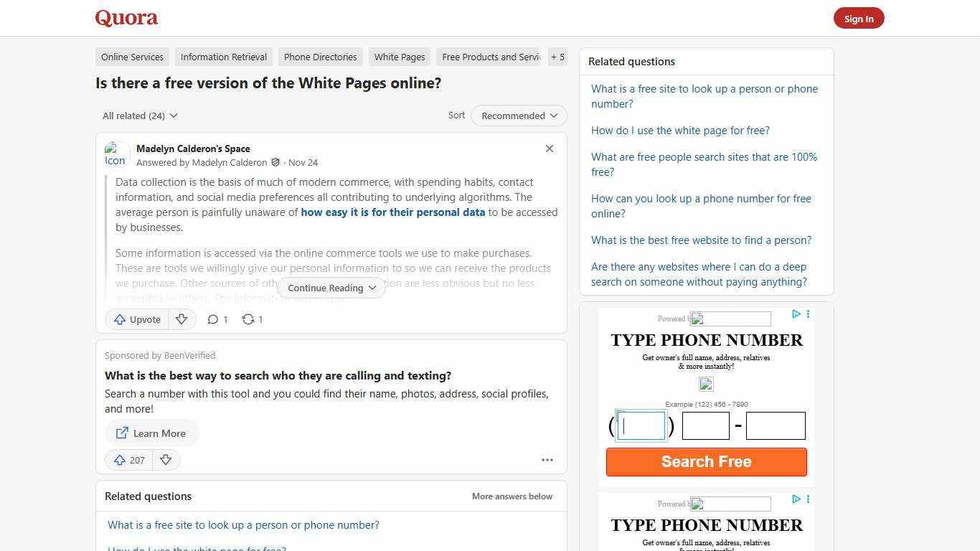The image size is (980, 551).
Task: Click the Quora logo
Action: [126, 18]
